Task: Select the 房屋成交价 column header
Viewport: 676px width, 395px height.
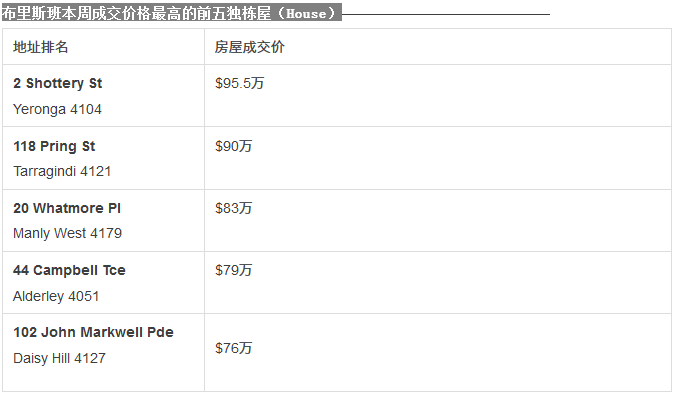Action: point(250,47)
